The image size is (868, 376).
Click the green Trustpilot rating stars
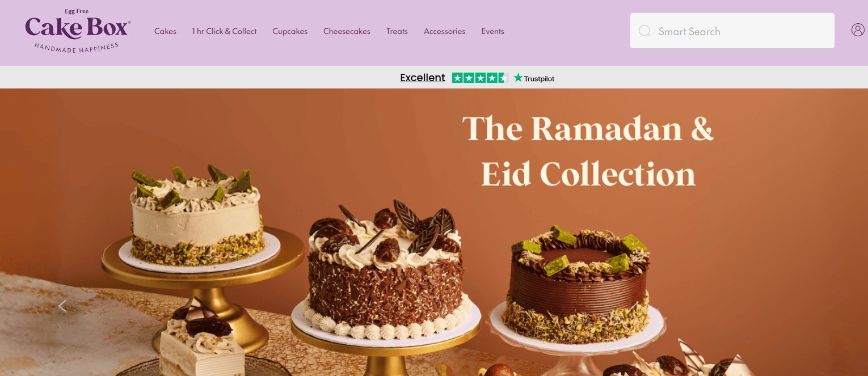point(480,78)
